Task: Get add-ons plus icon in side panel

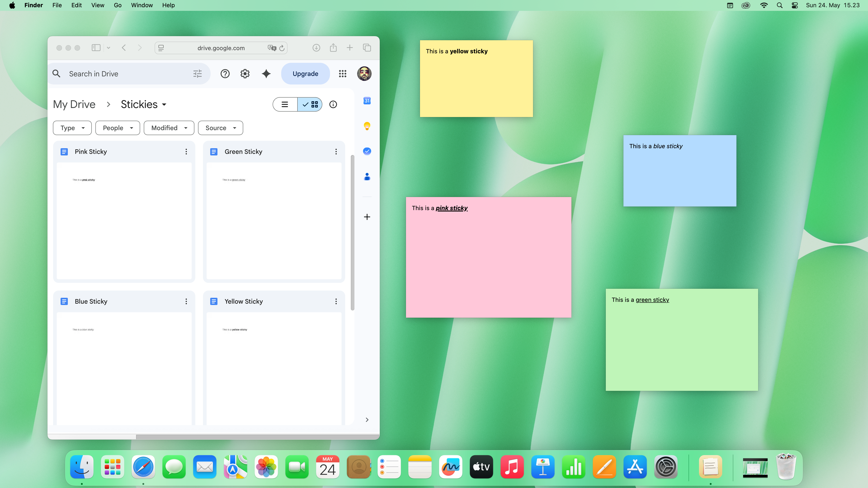Action: 367,217
